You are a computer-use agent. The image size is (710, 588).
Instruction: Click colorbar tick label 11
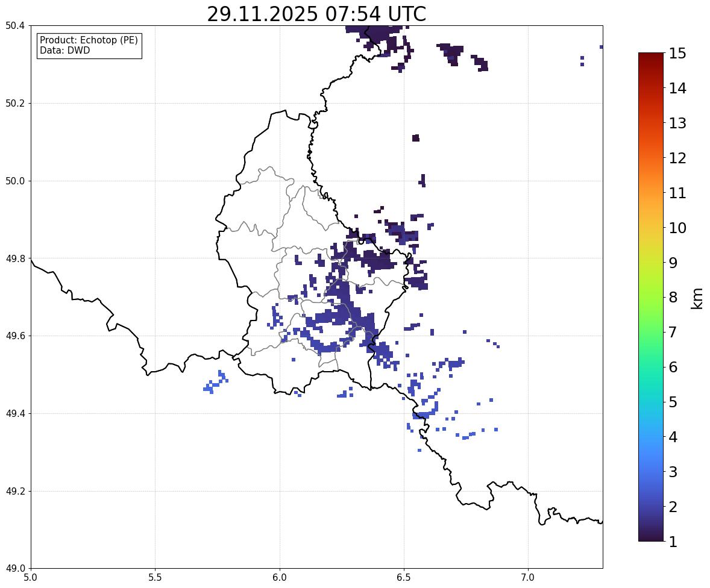point(677,193)
